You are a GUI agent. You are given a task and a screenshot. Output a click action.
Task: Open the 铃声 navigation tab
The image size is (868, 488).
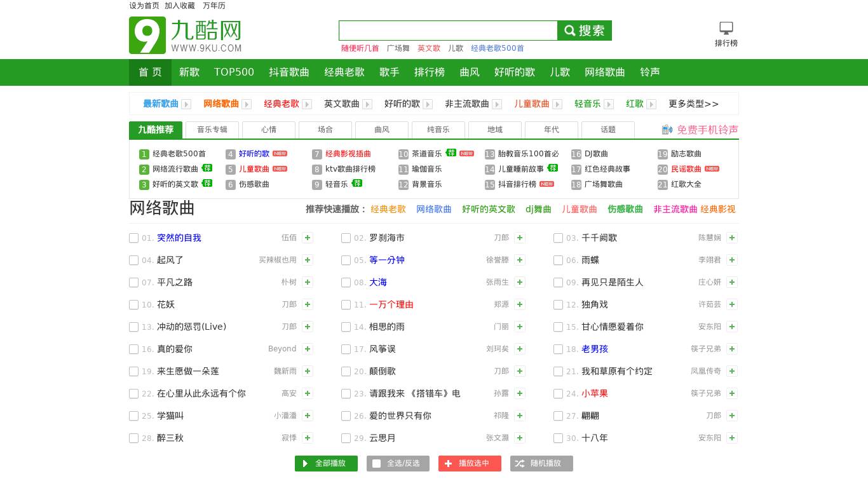pyautogui.click(x=649, y=72)
